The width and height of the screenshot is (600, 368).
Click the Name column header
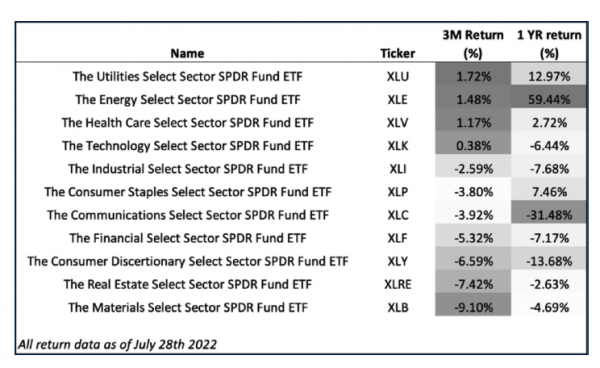pos(187,53)
